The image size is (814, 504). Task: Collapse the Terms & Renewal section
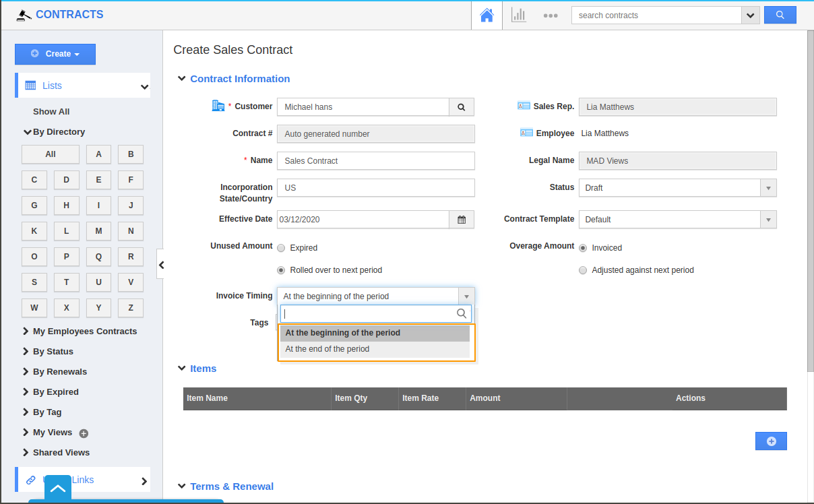click(181, 486)
